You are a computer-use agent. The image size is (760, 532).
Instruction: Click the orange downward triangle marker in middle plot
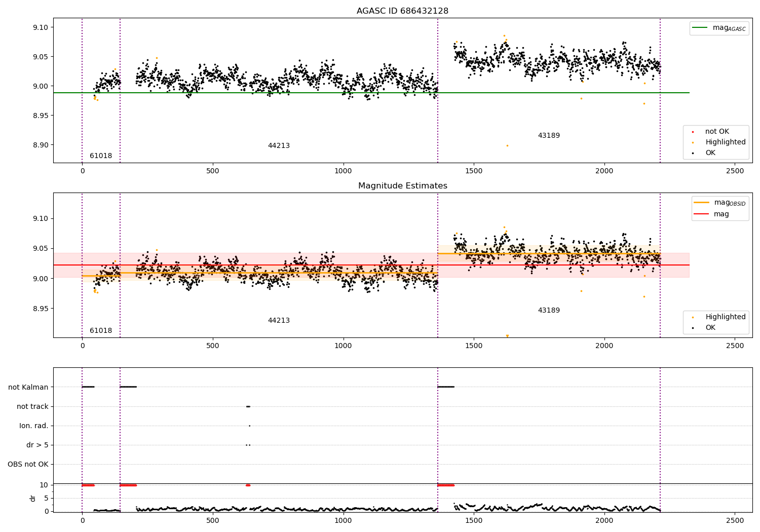point(507,336)
